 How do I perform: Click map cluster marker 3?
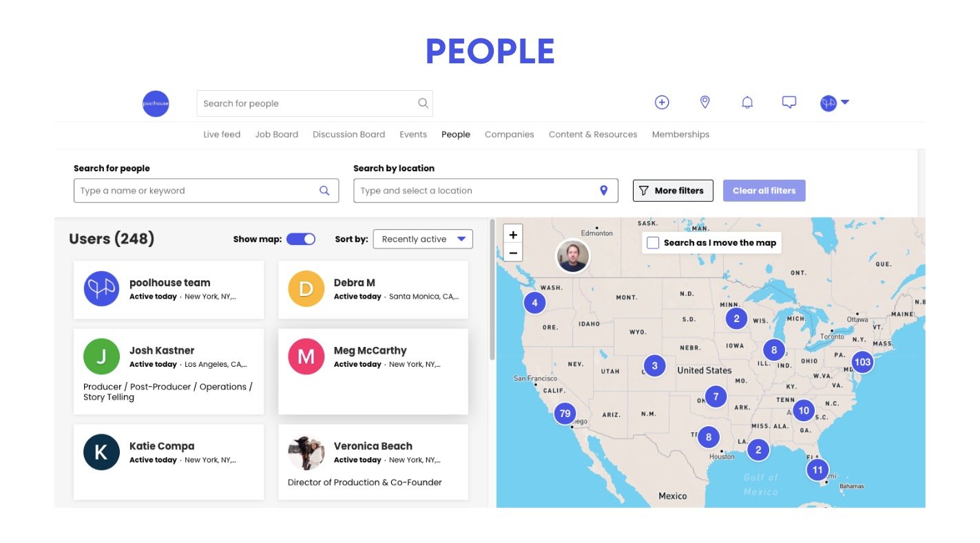654,365
